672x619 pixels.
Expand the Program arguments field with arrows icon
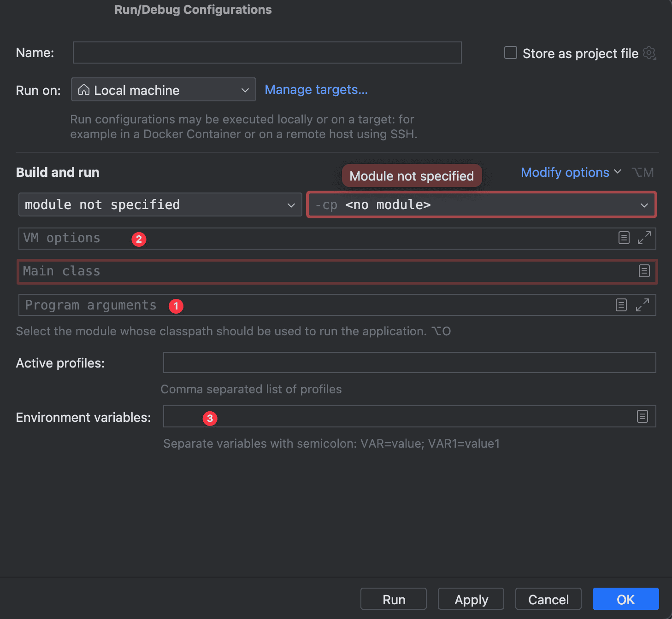(642, 305)
